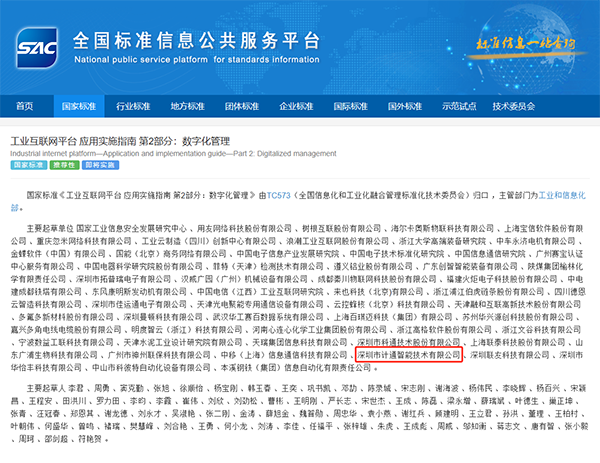Open the 地方标准 navigation tab
This screenshot has width=600, height=463.
(x=187, y=105)
